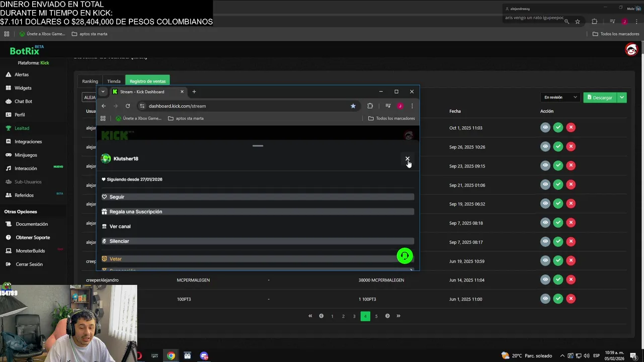This screenshot has height=362, width=644.
Task: Open Discord icon in the taskbar
Action: click(x=204, y=356)
